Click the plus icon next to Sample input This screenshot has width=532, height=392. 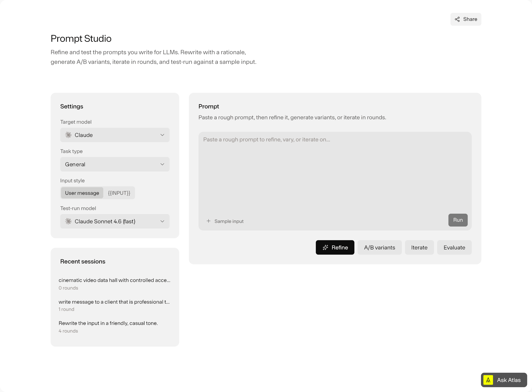[x=208, y=221]
